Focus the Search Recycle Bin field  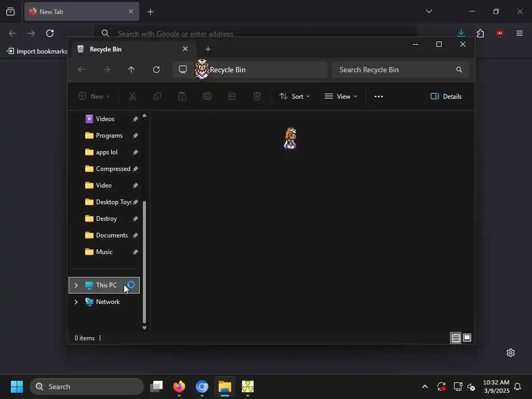click(401, 70)
